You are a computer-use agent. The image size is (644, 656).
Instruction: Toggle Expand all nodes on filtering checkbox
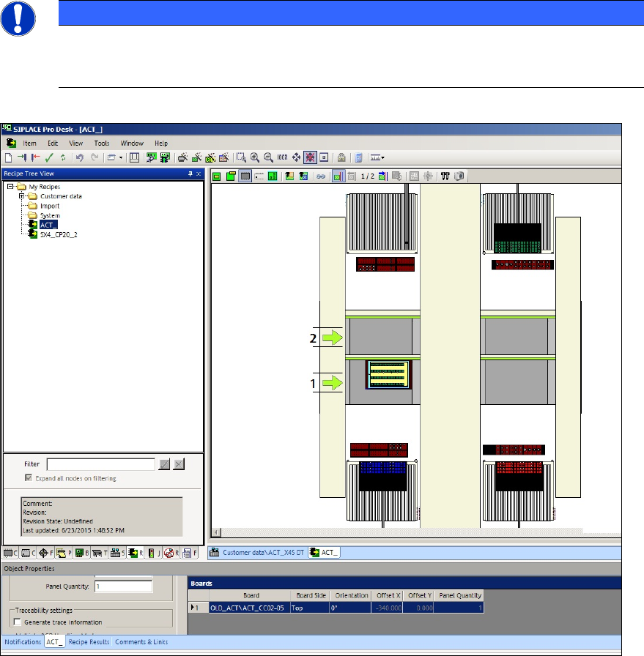click(29, 478)
